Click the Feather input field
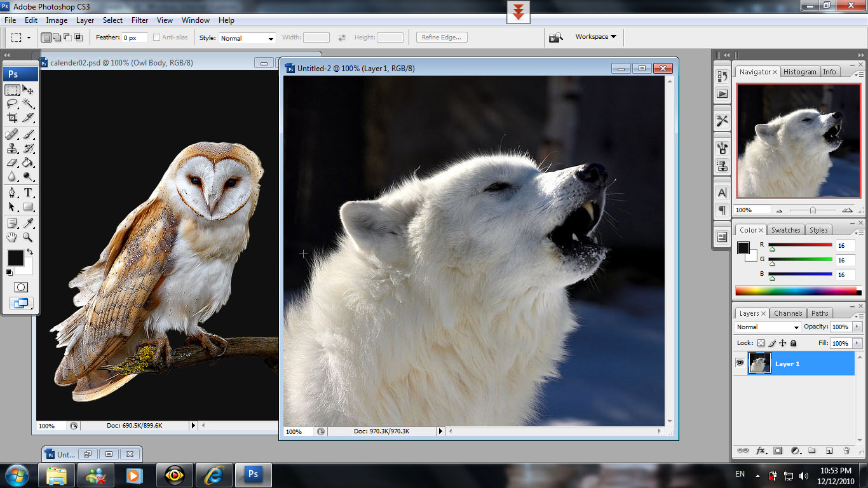This screenshot has width=868, height=488. click(x=135, y=38)
